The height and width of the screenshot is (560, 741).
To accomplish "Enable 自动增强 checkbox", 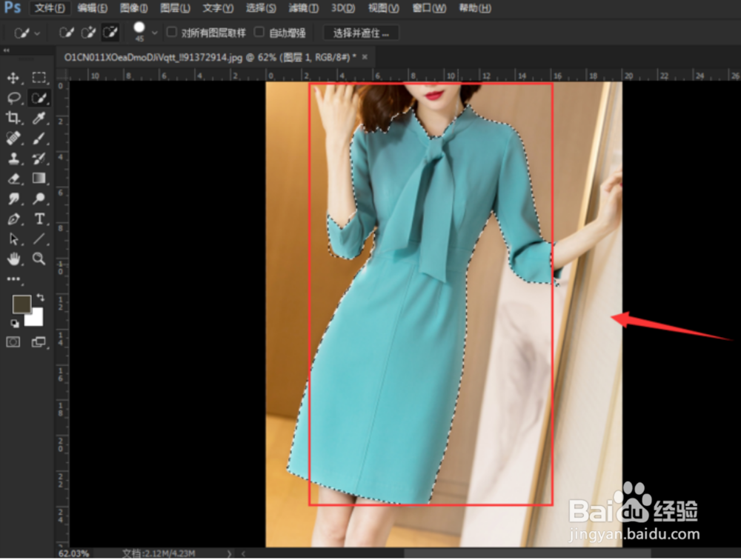I will point(259,32).
